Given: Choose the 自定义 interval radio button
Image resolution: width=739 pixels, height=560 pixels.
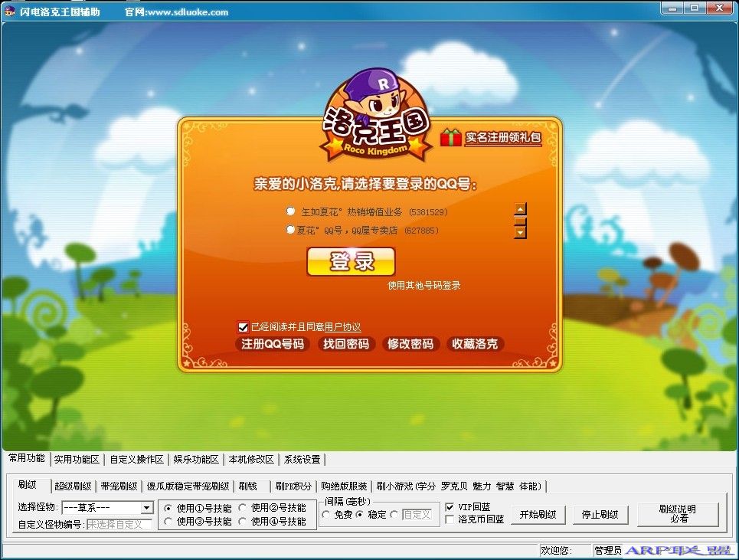Looking at the screenshot, I should click(394, 515).
